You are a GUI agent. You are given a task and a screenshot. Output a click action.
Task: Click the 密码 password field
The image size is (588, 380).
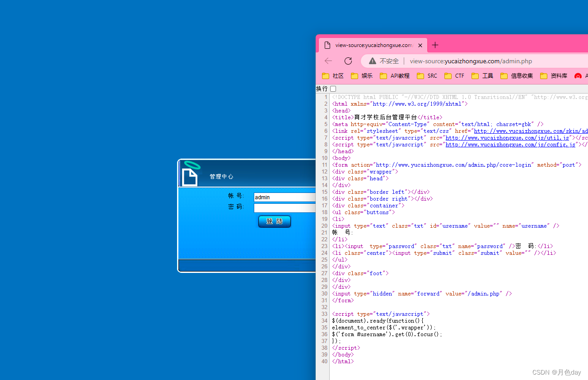pyautogui.click(x=285, y=208)
